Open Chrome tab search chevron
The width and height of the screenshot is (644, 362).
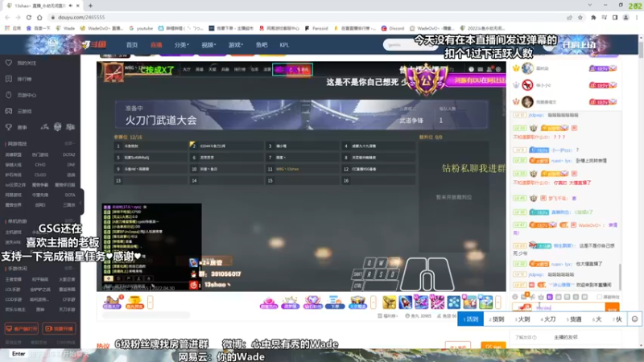[x=590, y=6]
